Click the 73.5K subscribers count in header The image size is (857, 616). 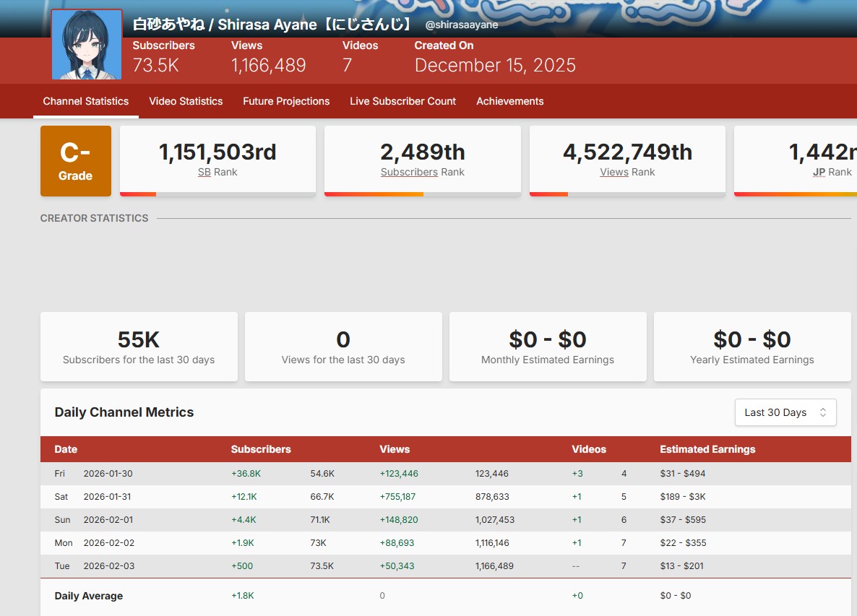coord(156,66)
